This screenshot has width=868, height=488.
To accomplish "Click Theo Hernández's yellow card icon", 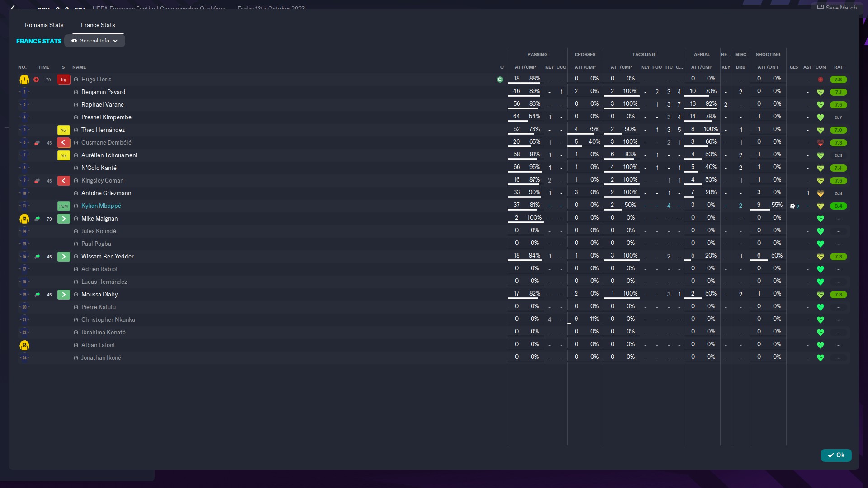I will (x=63, y=130).
